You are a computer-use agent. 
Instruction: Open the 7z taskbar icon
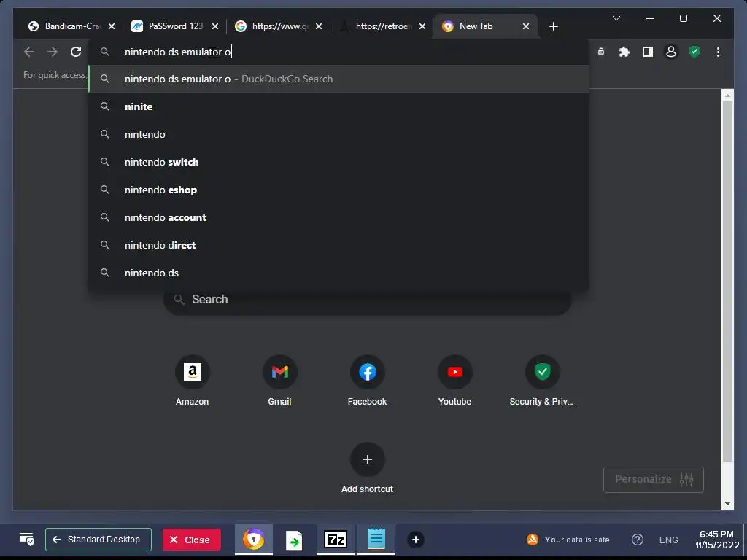[336, 540]
